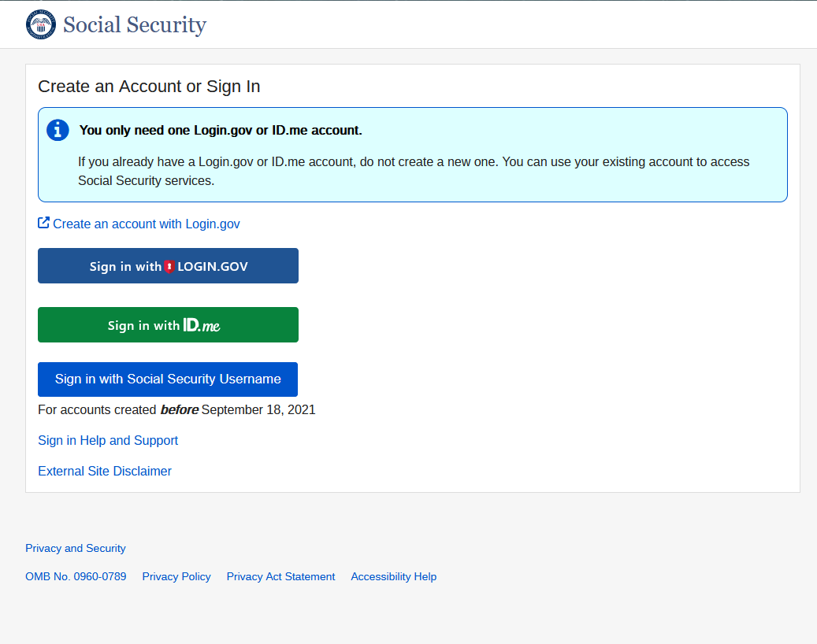This screenshot has height=644, width=817.
Task: Open Sign in Help and Support link
Action: [108, 440]
